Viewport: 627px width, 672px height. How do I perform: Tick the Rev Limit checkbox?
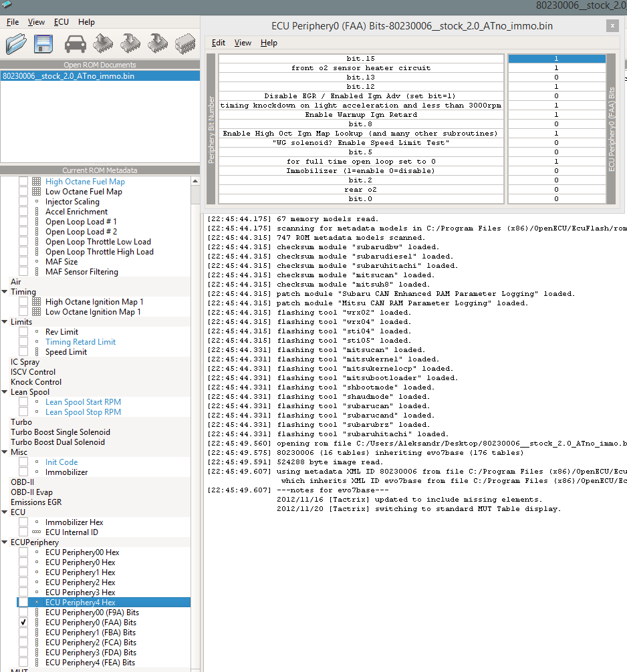23,332
